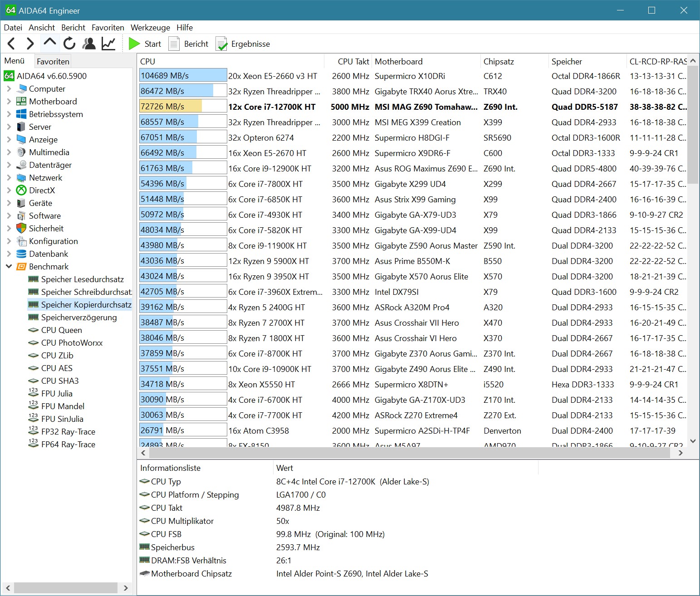This screenshot has height=596, width=700.
Task: Open the Datei menu
Action: 13,28
